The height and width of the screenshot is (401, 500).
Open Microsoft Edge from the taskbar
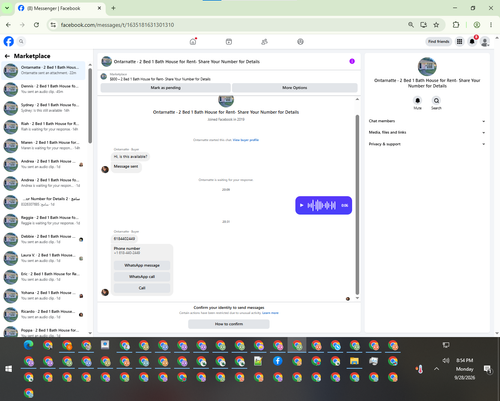29,345
